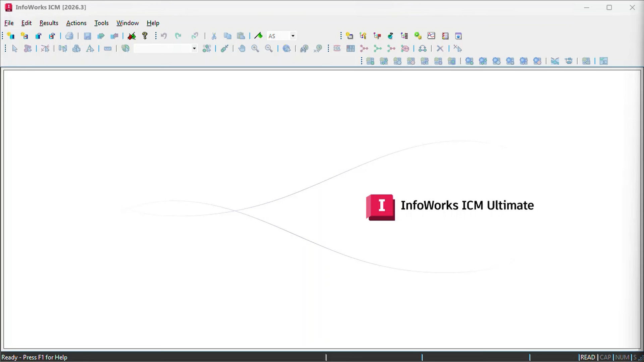This screenshot has height=362, width=644.
Task: Click the Print toolbar icon
Action: coord(69,36)
